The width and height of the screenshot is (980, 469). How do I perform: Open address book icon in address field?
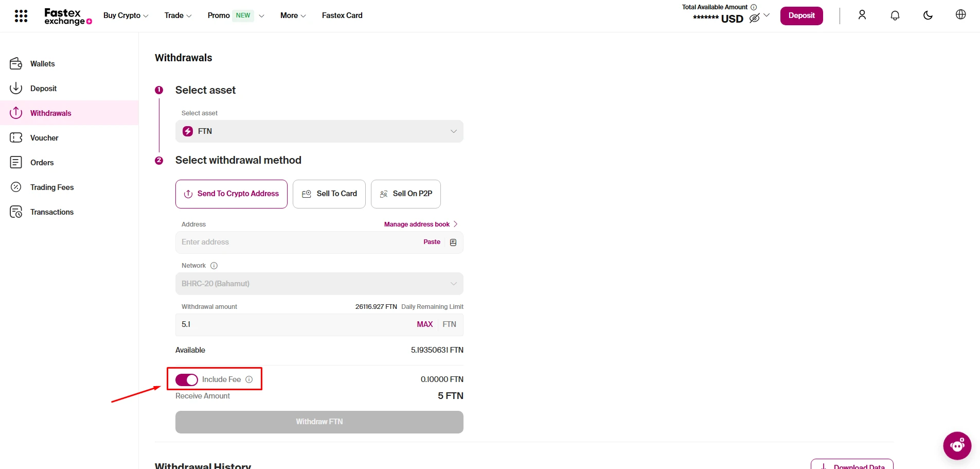pos(453,242)
